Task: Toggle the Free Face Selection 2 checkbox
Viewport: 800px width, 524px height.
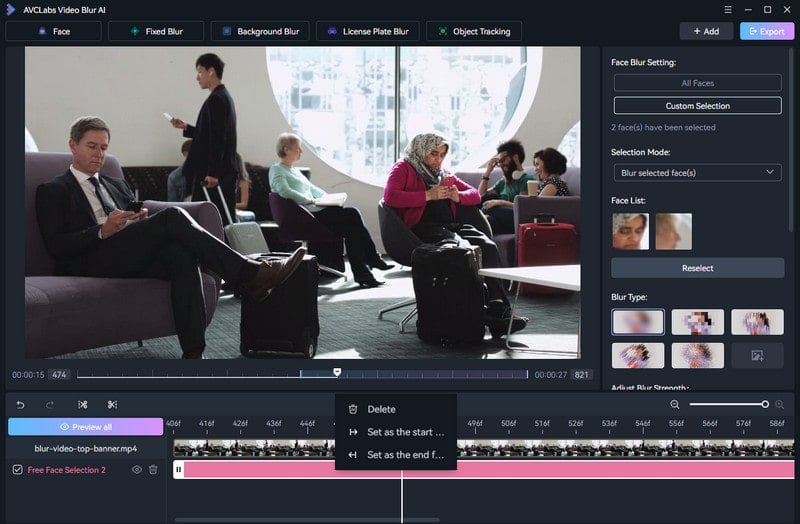Action: 17,469
